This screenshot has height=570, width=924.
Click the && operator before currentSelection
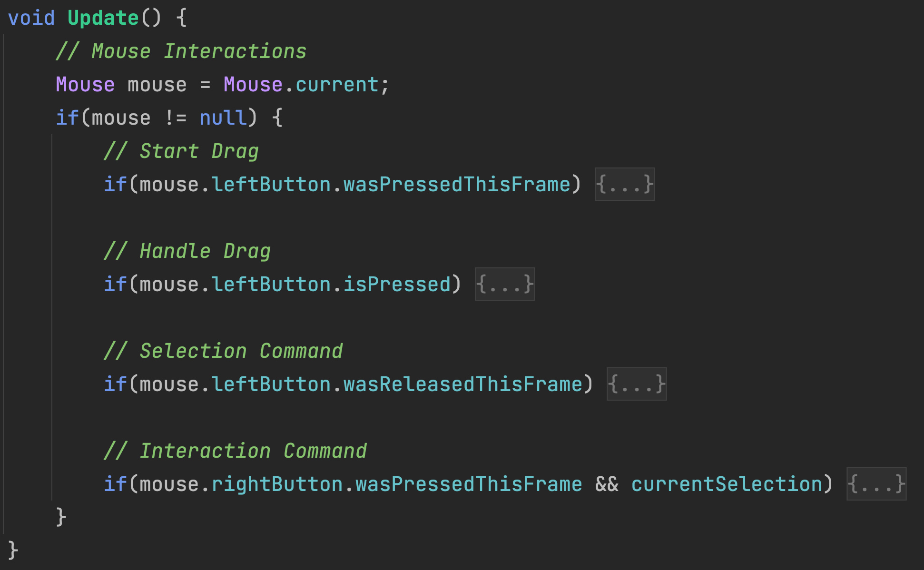pos(606,484)
